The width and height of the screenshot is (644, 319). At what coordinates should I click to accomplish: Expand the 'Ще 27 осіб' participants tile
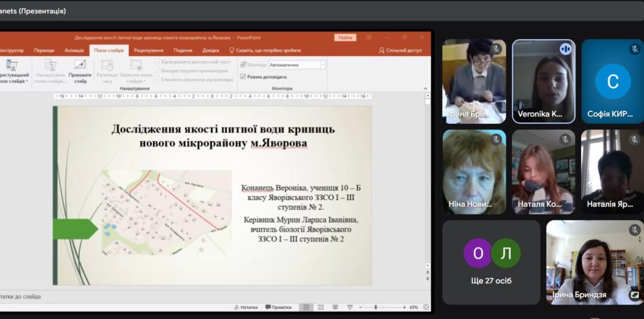[491, 262]
